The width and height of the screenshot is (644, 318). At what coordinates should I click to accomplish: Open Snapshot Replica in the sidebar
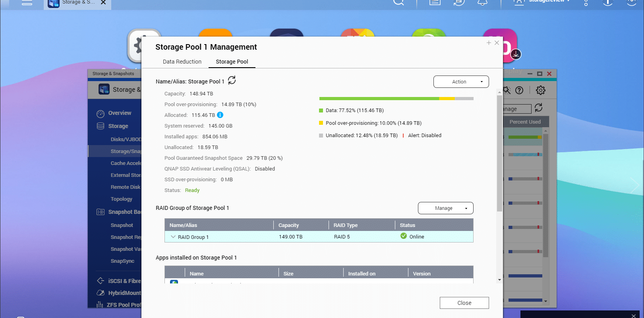click(x=126, y=237)
